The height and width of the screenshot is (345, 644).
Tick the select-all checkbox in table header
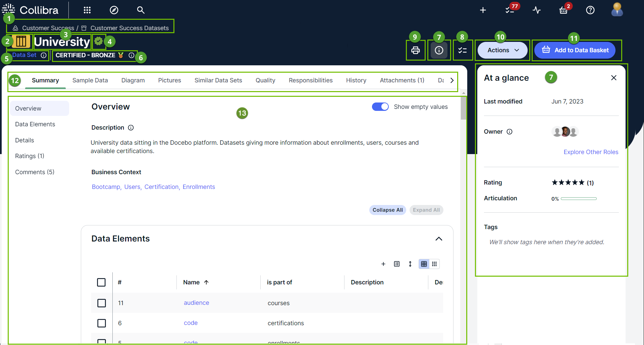(x=101, y=282)
